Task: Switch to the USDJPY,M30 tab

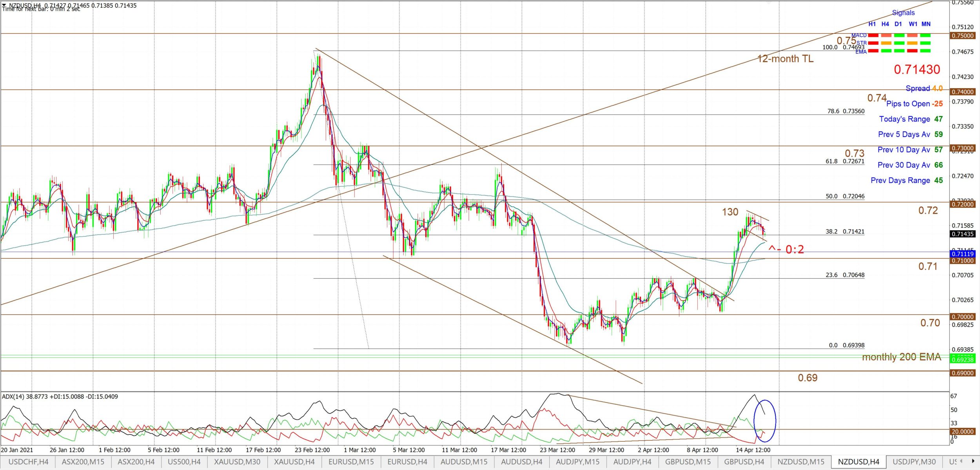Action: [x=914, y=462]
